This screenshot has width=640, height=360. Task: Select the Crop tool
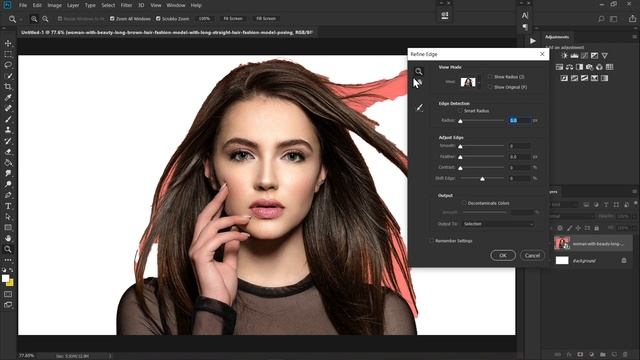tap(8, 87)
